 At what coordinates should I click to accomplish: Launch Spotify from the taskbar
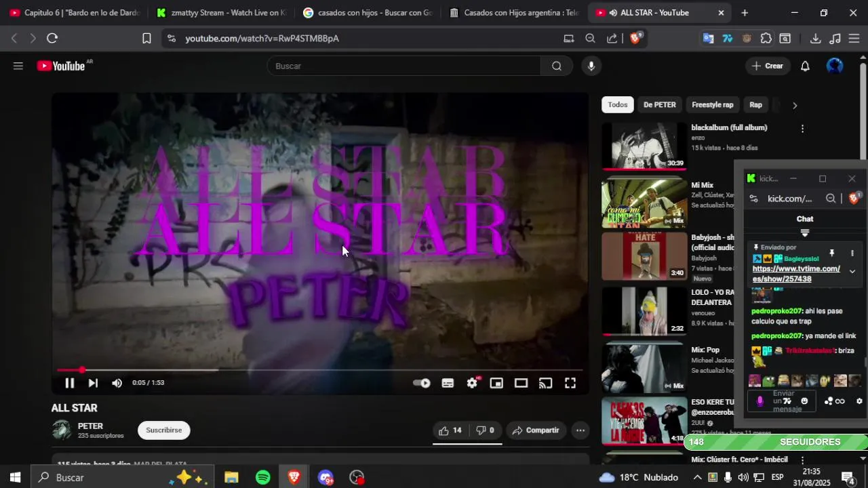(263, 478)
